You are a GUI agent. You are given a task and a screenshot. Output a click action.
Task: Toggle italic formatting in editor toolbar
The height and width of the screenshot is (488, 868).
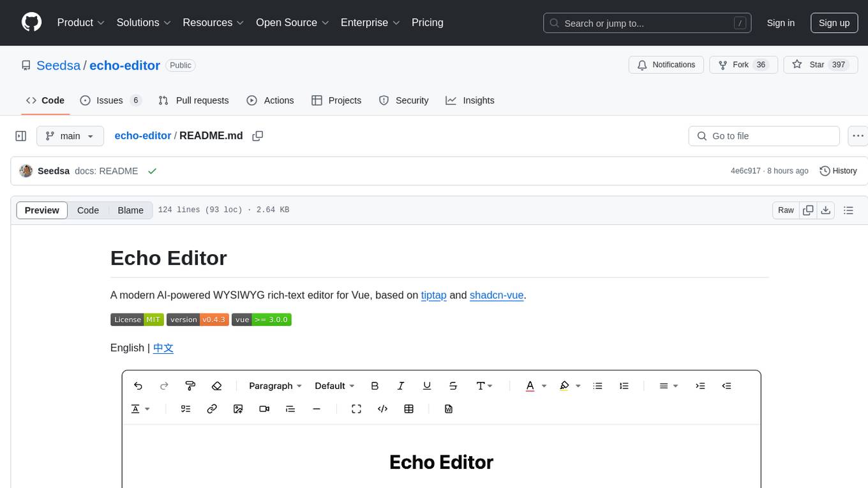coord(401,386)
